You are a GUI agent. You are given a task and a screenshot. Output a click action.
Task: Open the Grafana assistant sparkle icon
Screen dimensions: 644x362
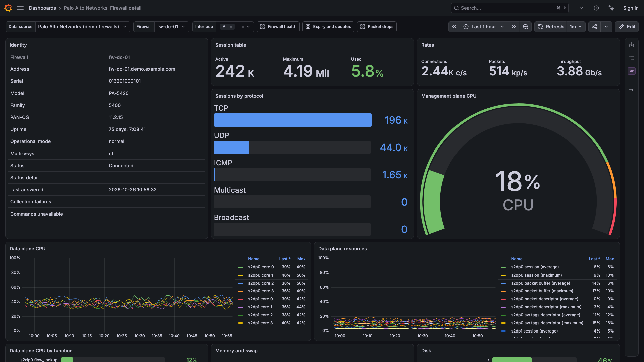click(x=611, y=8)
